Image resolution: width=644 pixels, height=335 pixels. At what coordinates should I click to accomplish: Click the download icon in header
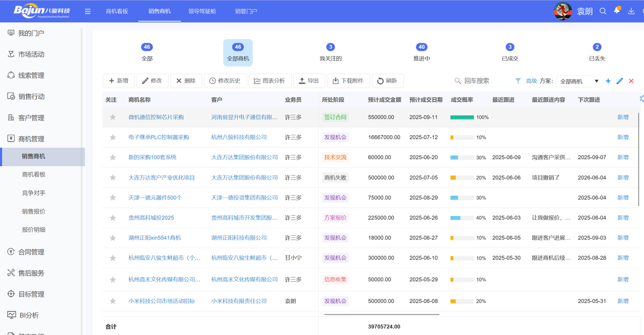tap(631, 11)
